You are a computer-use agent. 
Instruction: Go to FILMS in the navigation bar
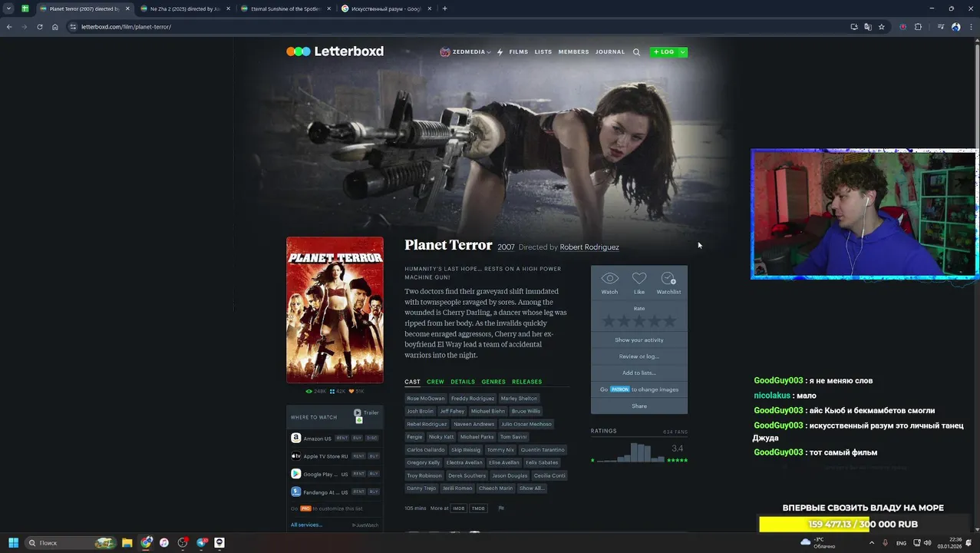[519, 52]
